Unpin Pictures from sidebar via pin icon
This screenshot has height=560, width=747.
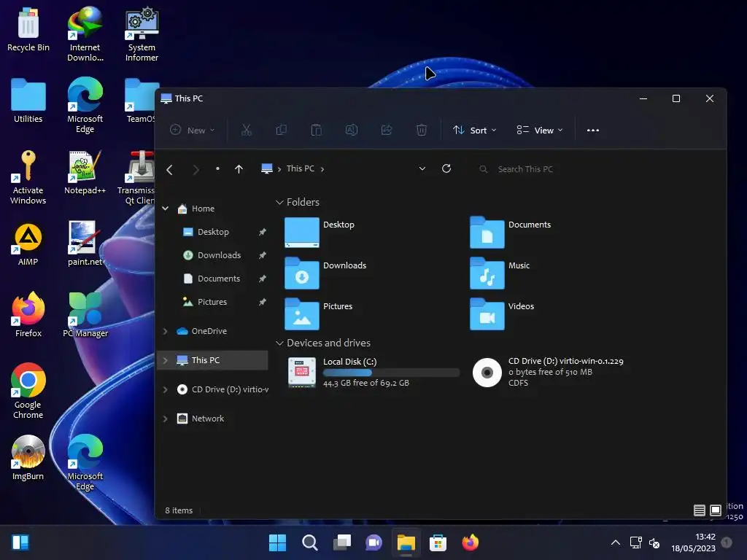click(x=262, y=302)
